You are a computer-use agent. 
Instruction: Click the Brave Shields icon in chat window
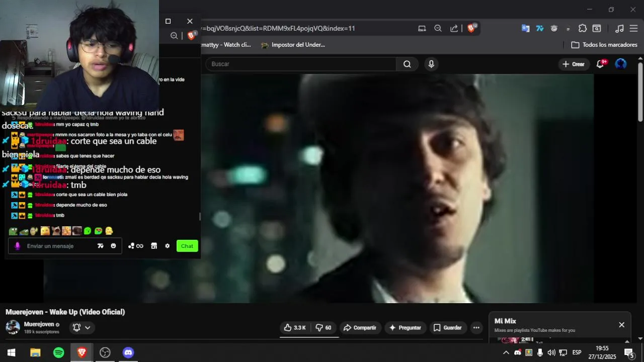[191, 36]
